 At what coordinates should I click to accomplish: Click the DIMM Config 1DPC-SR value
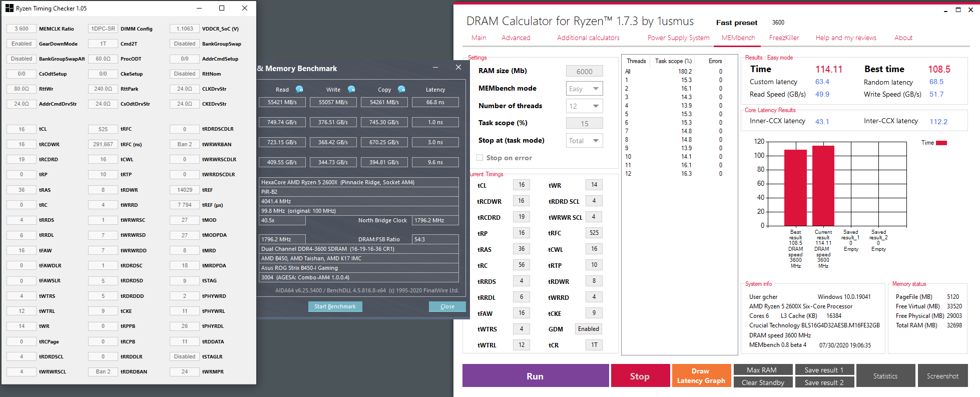pos(103,29)
